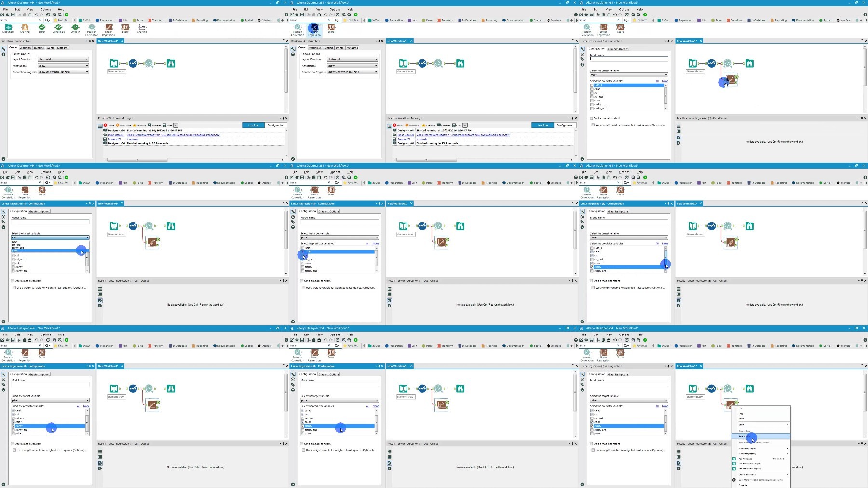Pick the Buffer spatial tool

pos(41,28)
